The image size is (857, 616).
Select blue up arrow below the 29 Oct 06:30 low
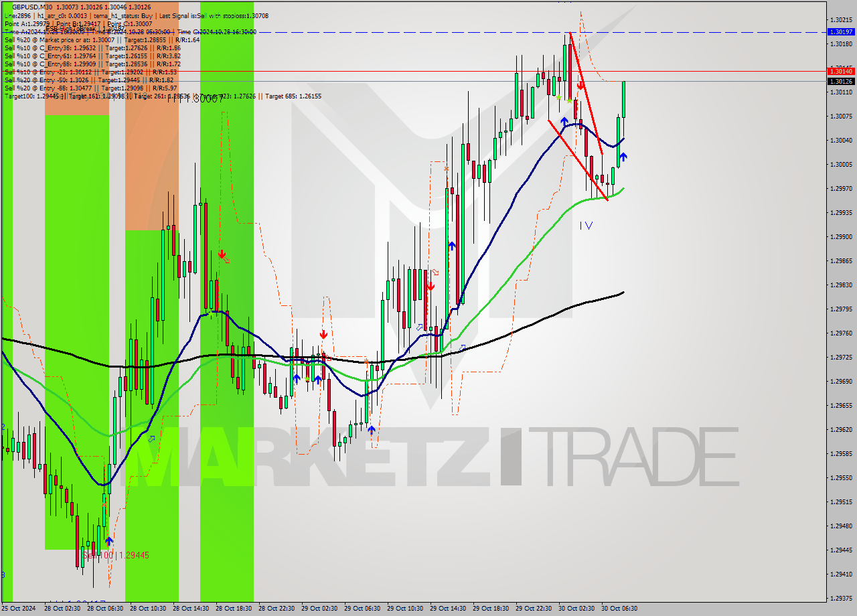tap(371, 430)
